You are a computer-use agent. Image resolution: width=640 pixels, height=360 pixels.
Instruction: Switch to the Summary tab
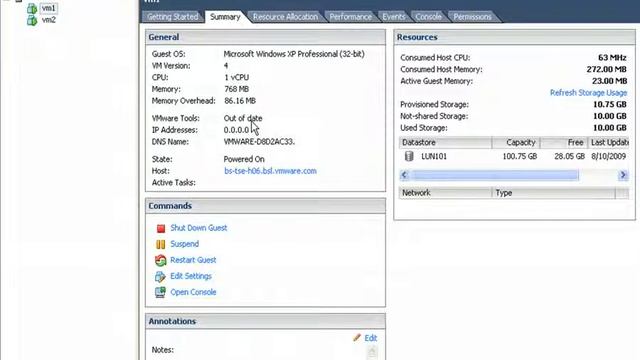click(225, 17)
